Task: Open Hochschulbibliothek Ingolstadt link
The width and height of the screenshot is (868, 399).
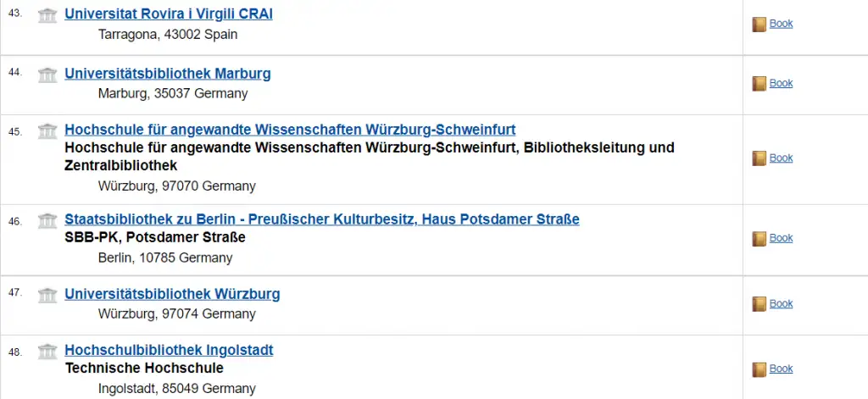Action: (169, 350)
